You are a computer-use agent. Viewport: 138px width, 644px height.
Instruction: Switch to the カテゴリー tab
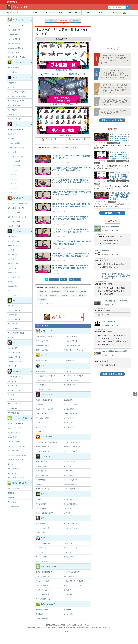[x=63, y=21]
